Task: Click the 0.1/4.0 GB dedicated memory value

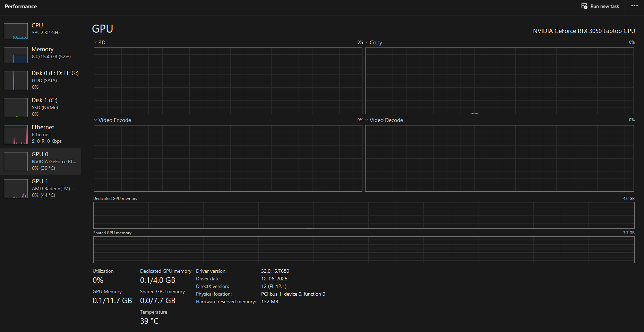Action: [158, 280]
